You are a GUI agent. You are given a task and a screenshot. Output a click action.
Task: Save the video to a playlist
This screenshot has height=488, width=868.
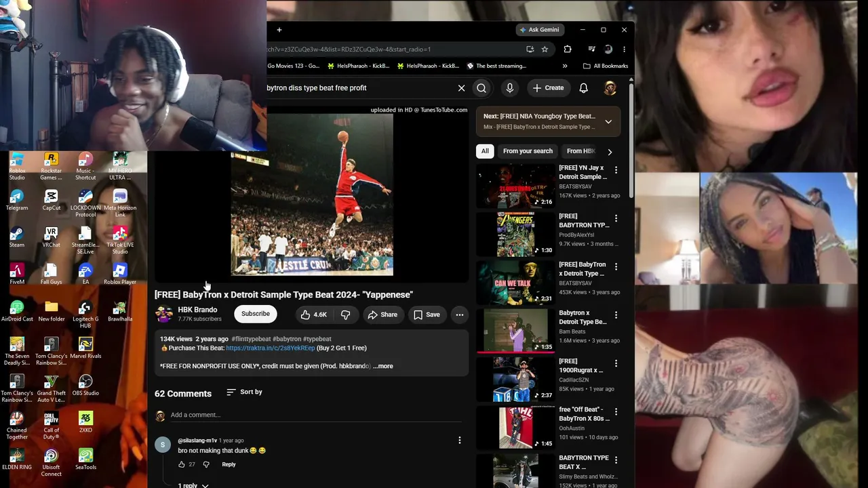coord(427,314)
